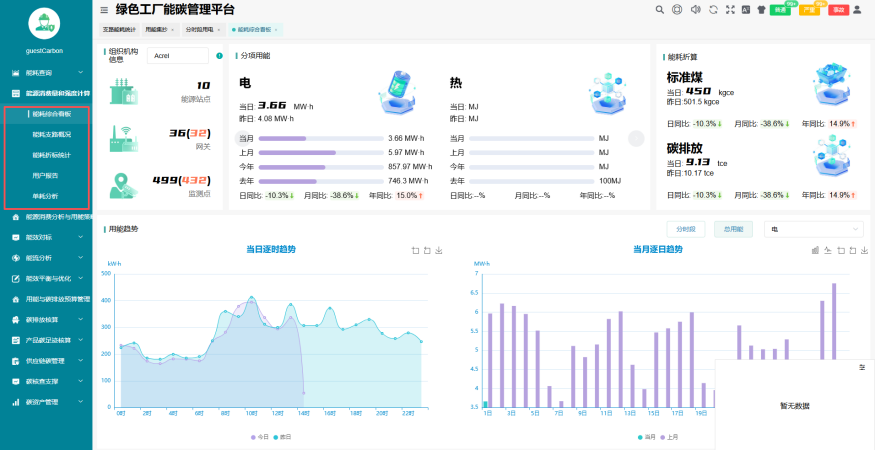Open the T-shirt theme skin icon

pyautogui.click(x=761, y=9)
